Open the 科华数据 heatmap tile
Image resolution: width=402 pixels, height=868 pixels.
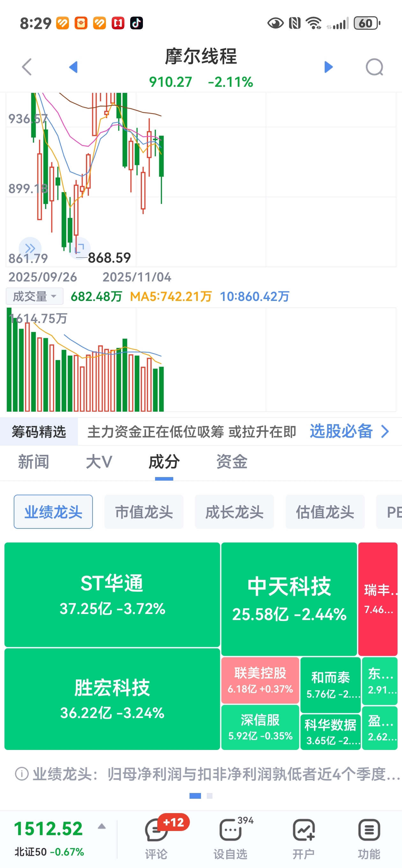[331, 732]
